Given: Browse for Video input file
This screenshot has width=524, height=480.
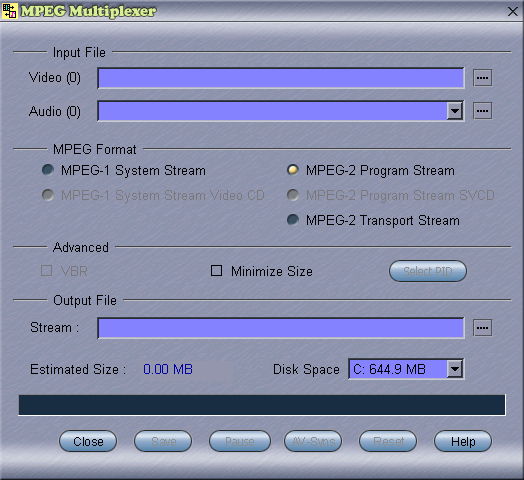Looking at the screenshot, I should tap(482, 78).
